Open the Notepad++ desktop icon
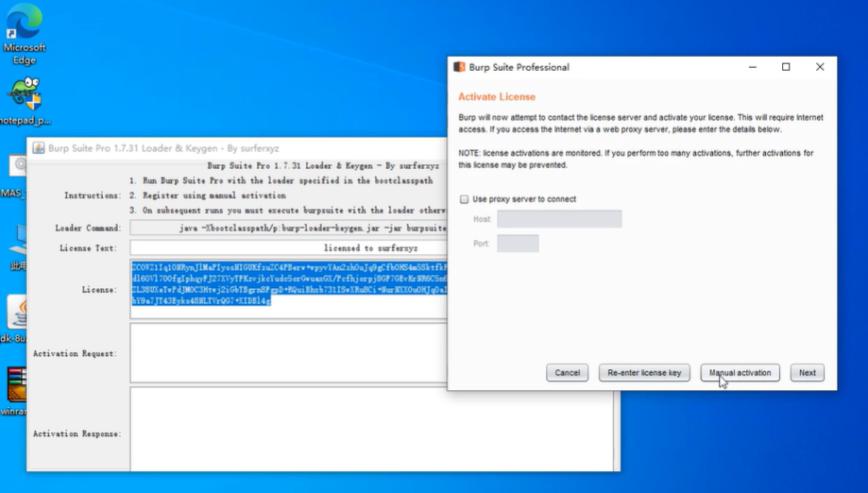This screenshot has height=493, width=868. click(x=25, y=101)
